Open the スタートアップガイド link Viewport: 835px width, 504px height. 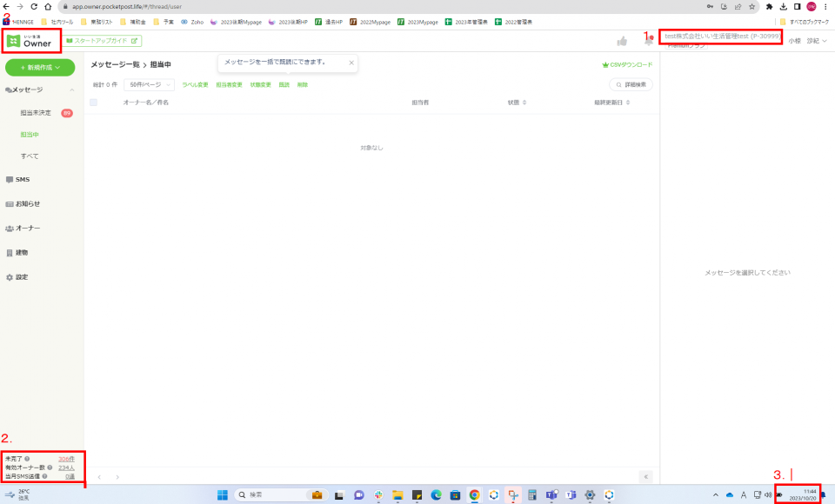[102, 41]
